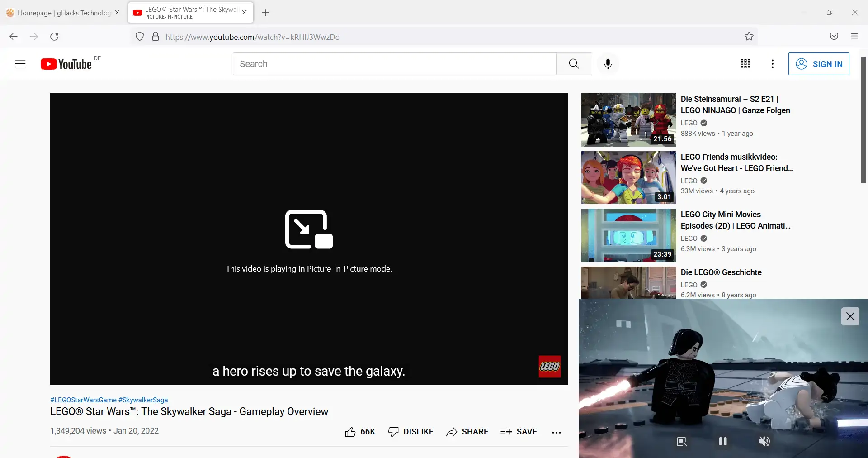The height and width of the screenshot is (458, 868).
Task: Focus the YouTube Search field
Action: [394, 64]
